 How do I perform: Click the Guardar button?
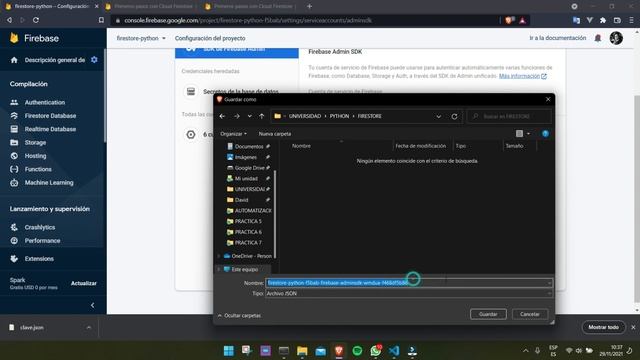tap(488, 314)
